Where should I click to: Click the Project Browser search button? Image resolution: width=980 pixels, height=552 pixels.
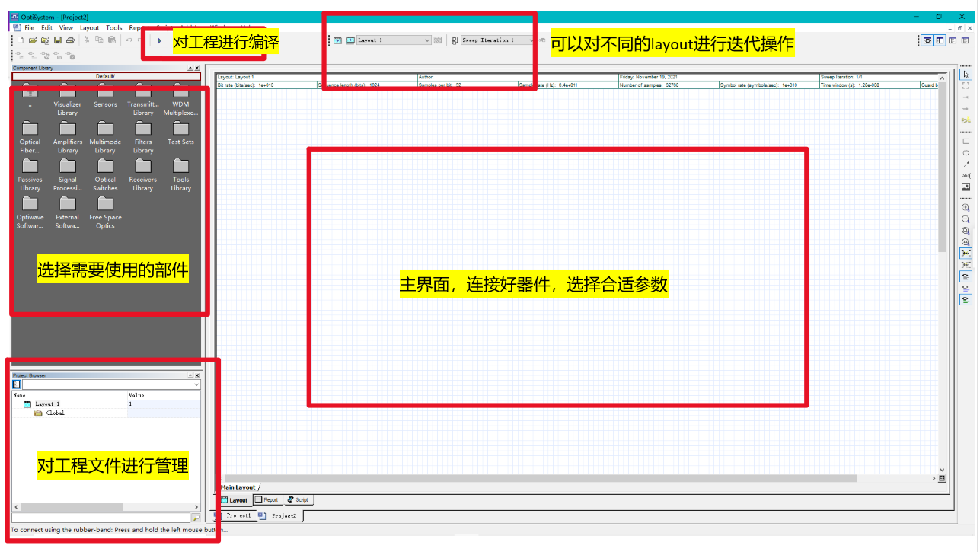click(x=196, y=518)
